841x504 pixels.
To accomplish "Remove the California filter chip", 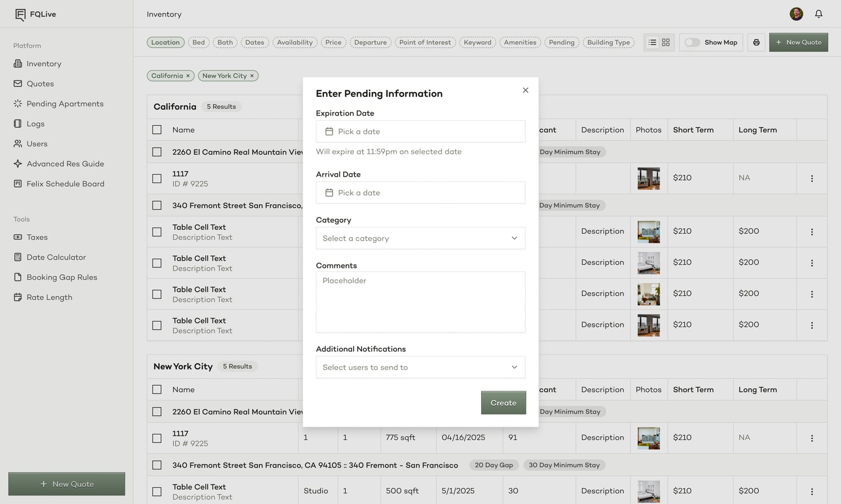I will point(188,76).
